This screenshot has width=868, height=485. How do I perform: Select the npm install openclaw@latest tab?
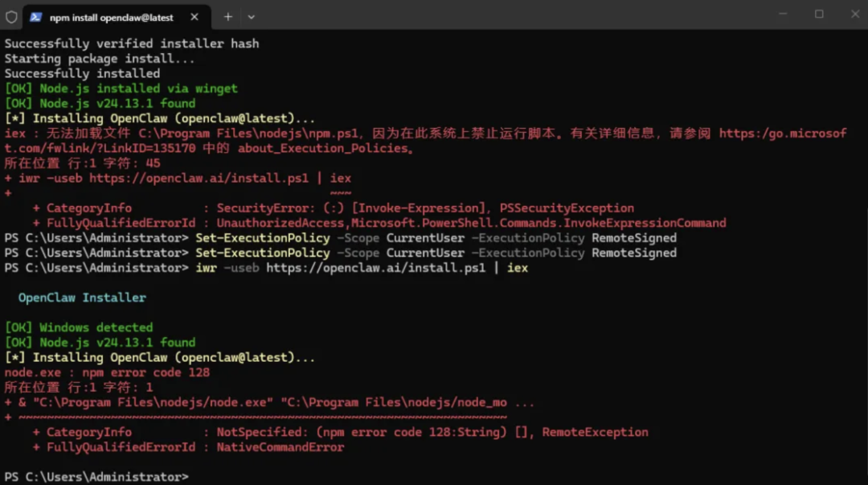(111, 16)
